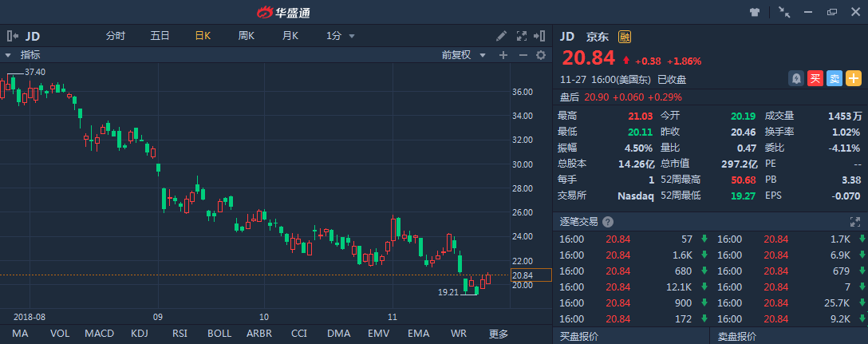Image resolution: width=868 pixels, height=344 pixels.
Task: Enable the DMA indicator
Action: tap(339, 334)
